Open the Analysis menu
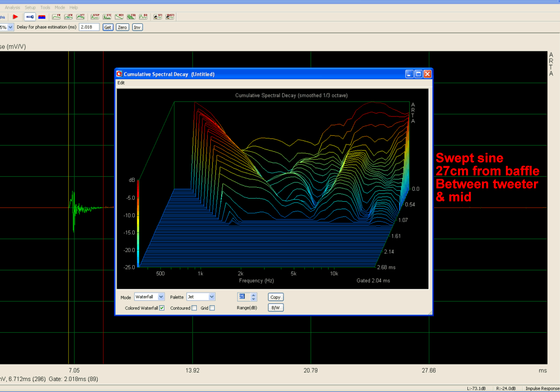The image size is (560, 392). (12, 7)
